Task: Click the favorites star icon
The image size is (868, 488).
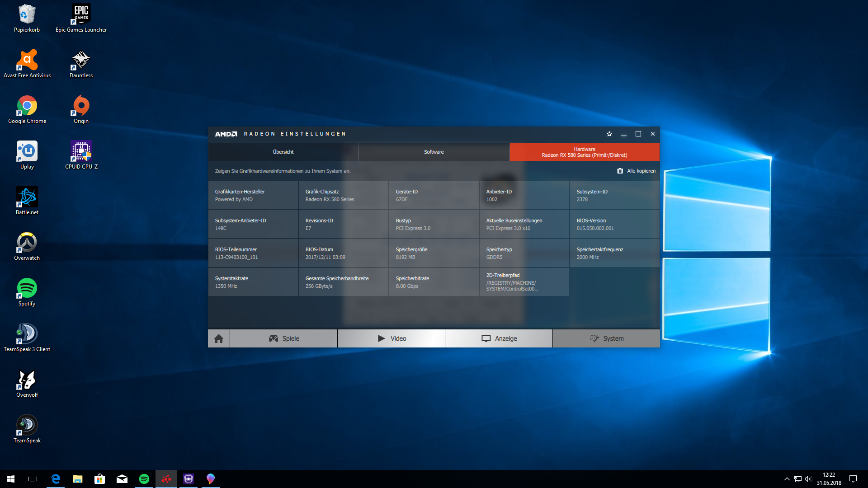Action: pyautogui.click(x=609, y=134)
